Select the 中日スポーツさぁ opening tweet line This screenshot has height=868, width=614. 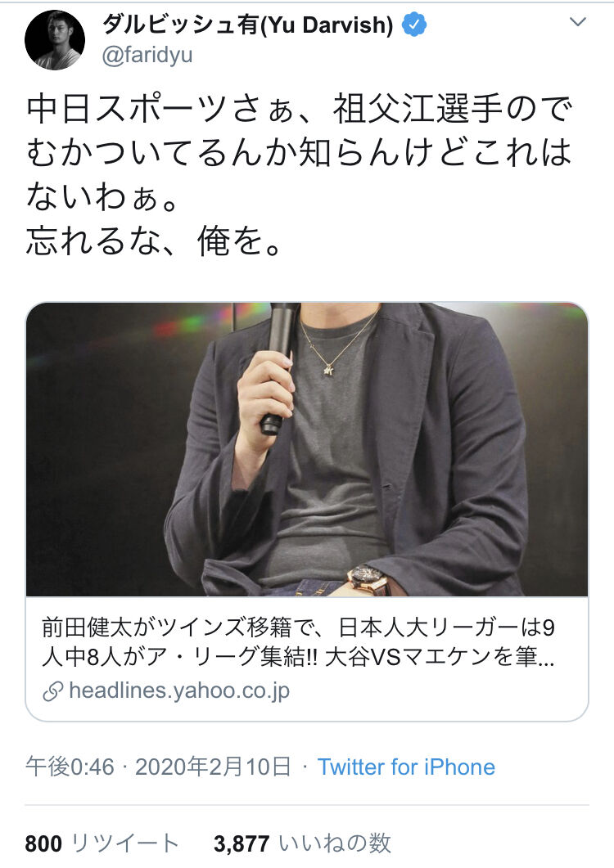(300, 108)
